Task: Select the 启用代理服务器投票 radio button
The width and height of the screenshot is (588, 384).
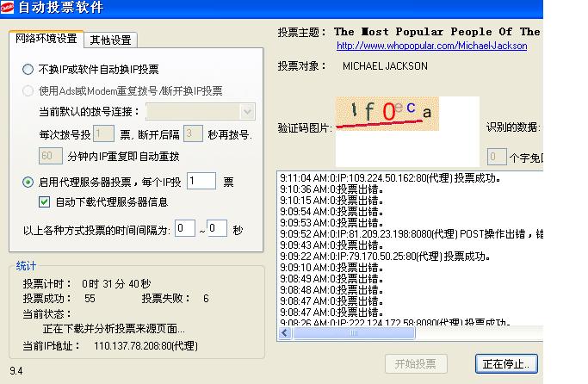Action: coord(28,182)
